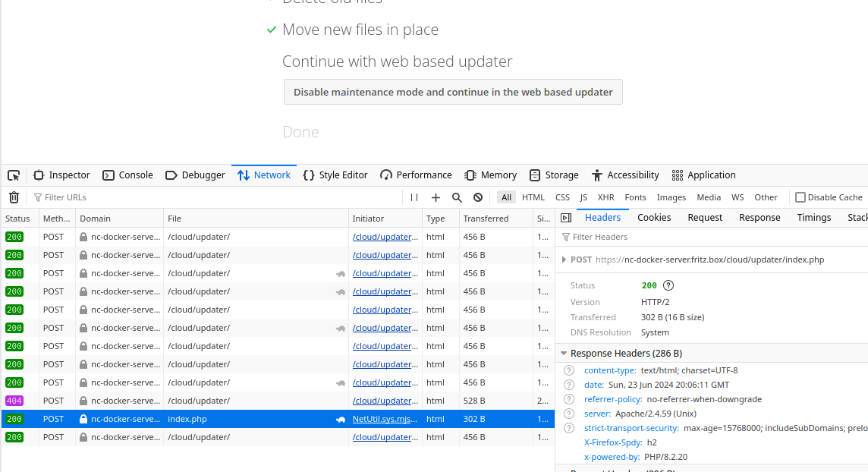The image size is (868, 472).
Task: Open initiator link in the 404 row
Action: [385, 401]
